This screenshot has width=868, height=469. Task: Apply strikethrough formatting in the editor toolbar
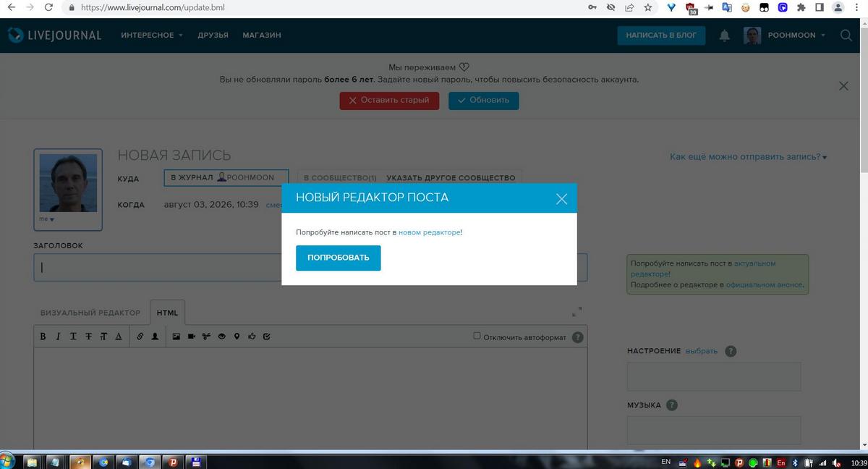pos(88,337)
